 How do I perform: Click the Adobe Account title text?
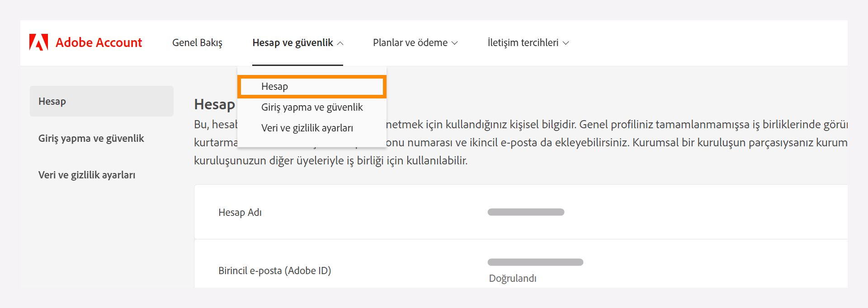coord(98,42)
